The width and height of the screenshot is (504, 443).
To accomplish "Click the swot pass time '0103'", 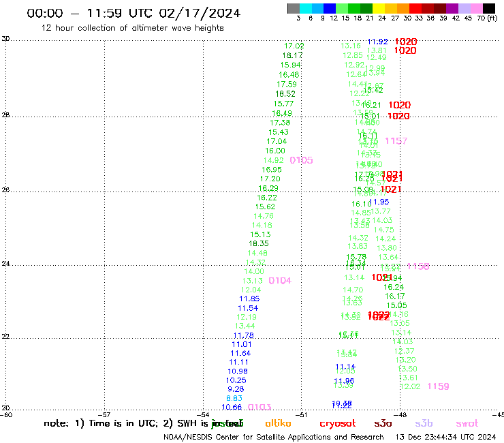I will (259, 408).
